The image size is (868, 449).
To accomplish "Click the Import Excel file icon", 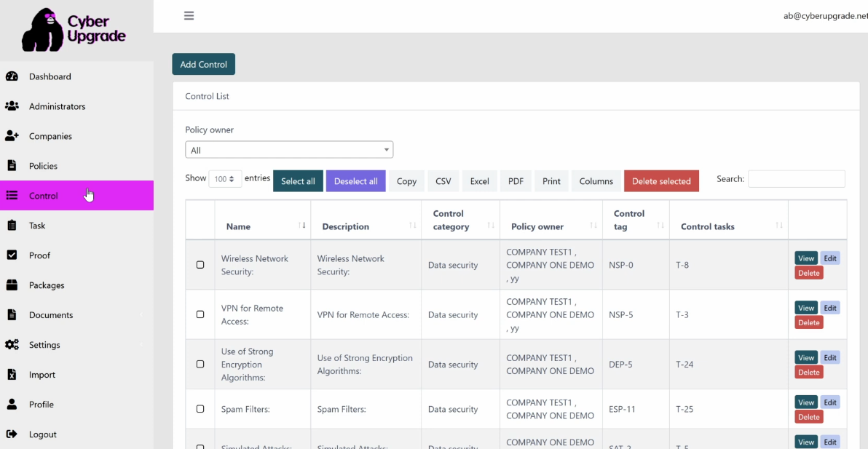I will 12,375.
